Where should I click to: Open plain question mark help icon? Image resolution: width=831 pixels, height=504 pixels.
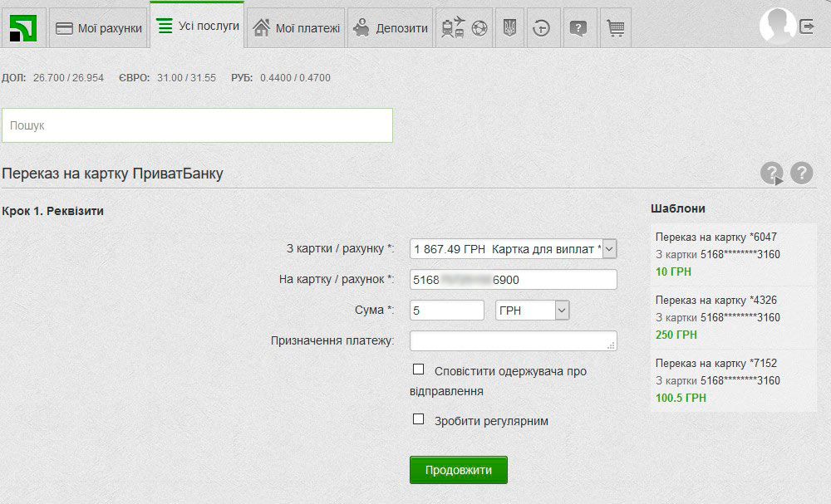[801, 173]
